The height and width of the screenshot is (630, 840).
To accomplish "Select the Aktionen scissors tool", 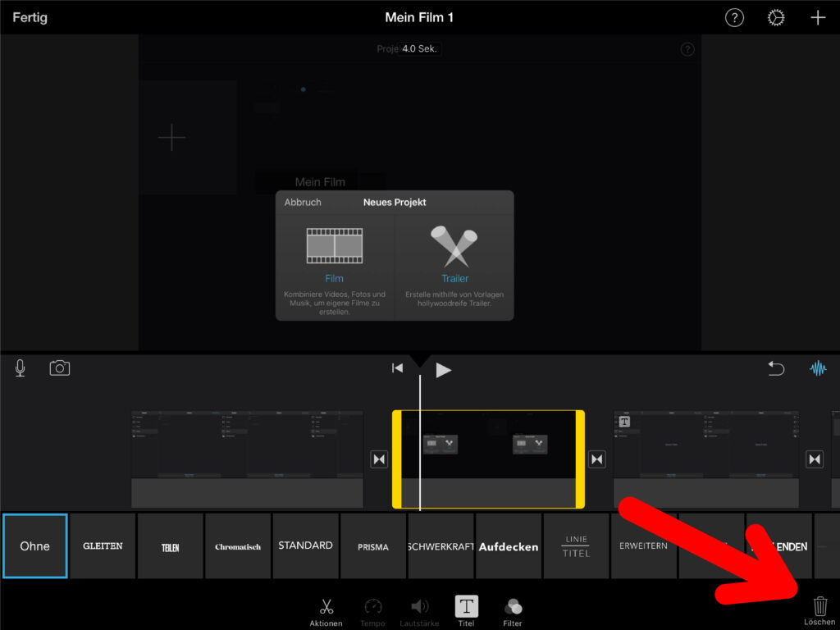I will click(326, 611).
